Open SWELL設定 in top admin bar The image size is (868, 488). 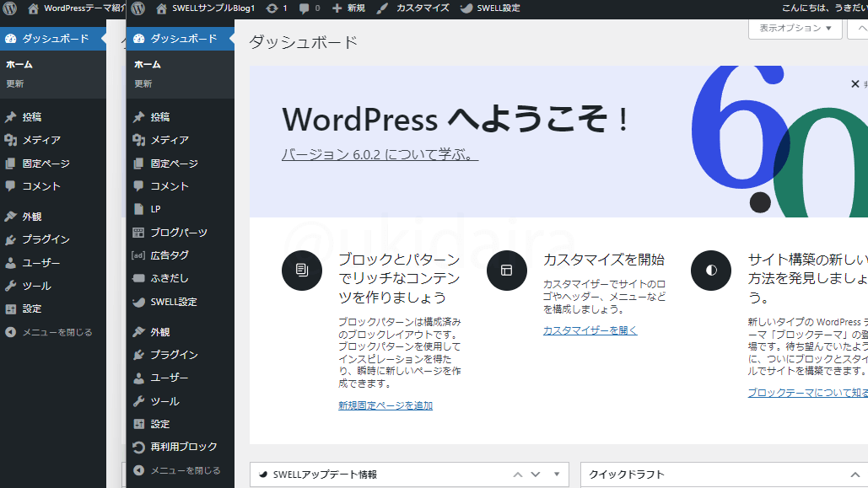coord(490,8)
